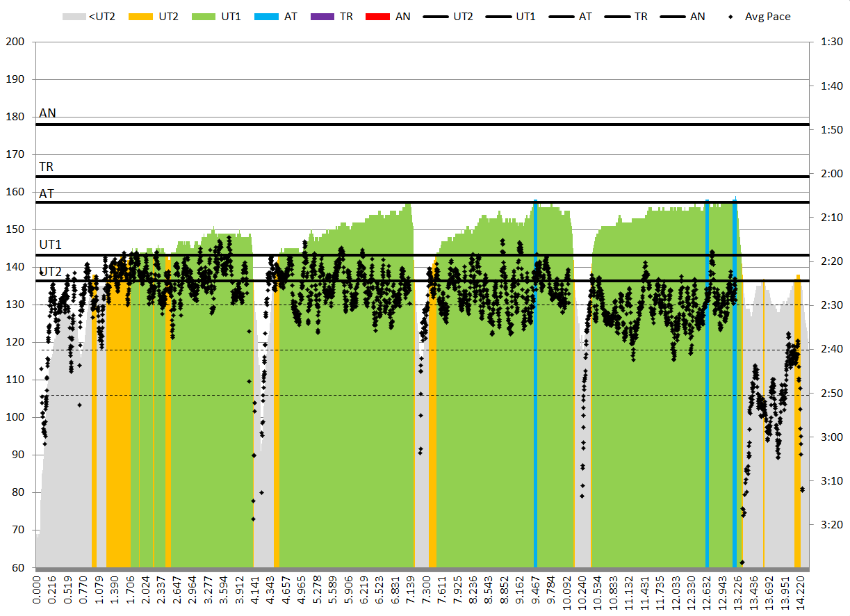
Task: Select the 1:30 pace label on right axis
Action: [x=831, y=42]
